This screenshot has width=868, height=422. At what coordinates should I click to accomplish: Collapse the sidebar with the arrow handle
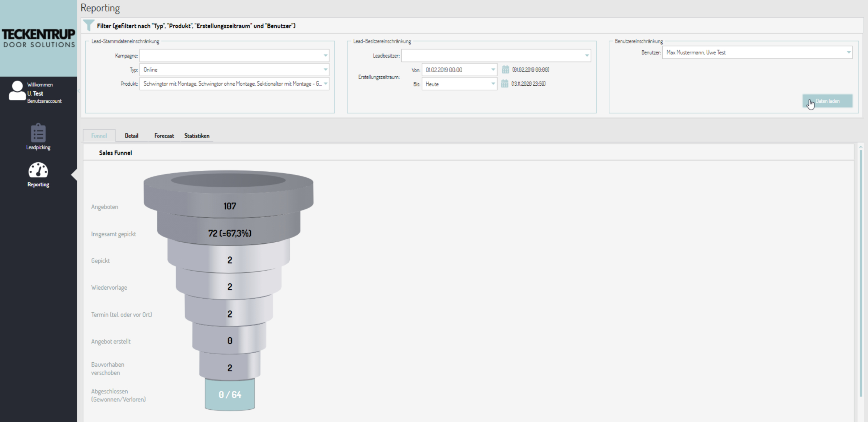[x=78, y=91]
